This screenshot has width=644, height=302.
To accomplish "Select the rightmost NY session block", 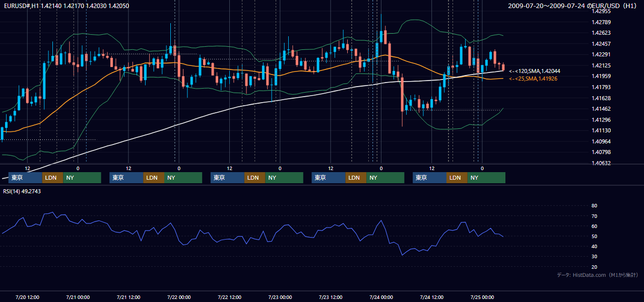I will coord(486,178).
